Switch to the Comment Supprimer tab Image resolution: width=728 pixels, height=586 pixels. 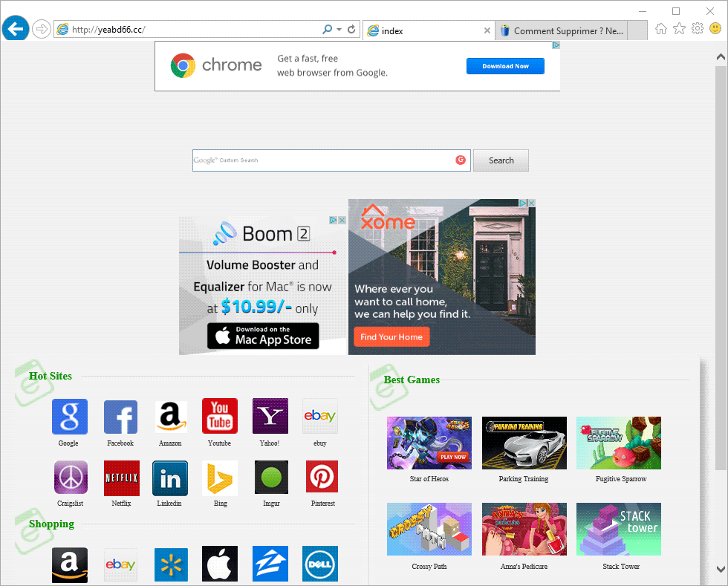pos(562,30)
